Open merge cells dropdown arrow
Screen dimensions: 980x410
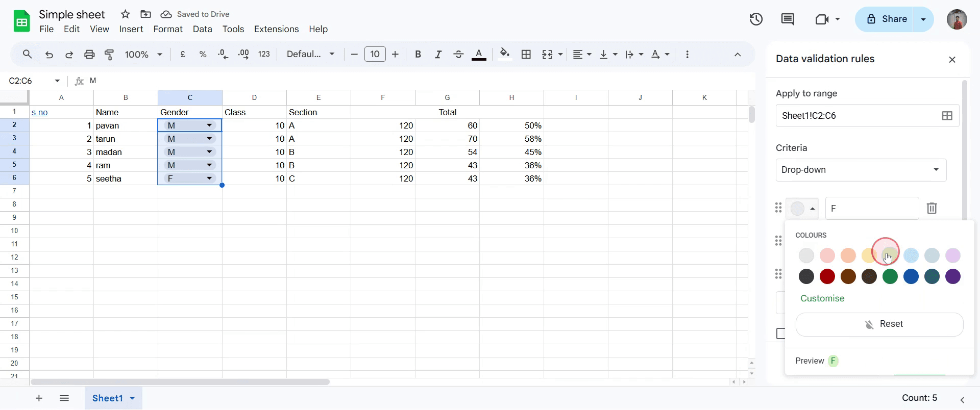(x=560, y=54)
